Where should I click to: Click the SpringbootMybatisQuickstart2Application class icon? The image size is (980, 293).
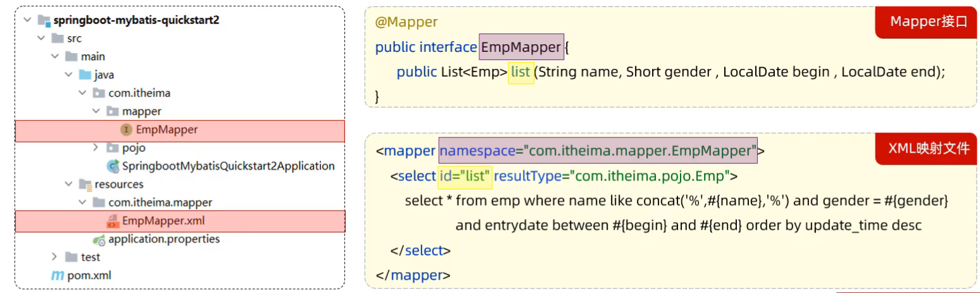113,166
